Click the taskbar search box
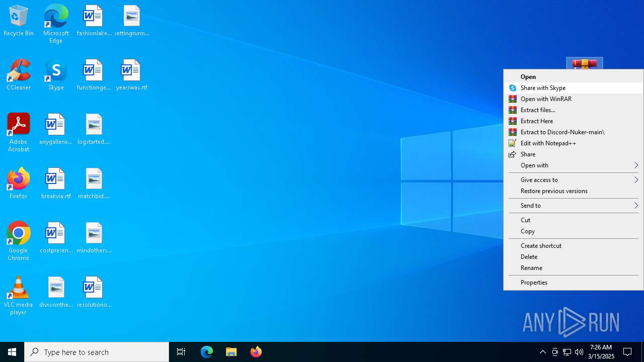The height and width of the screenshot is (362, 644). click(x=97, y=352)
